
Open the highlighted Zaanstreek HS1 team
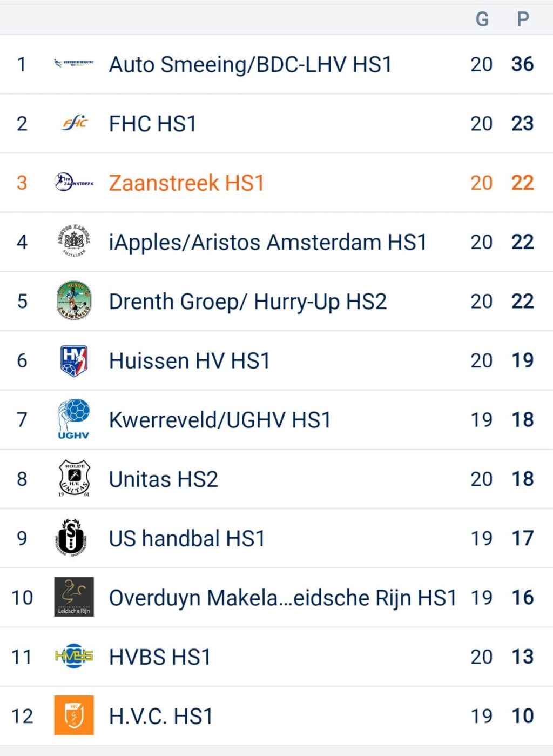(x=186, y=183)
